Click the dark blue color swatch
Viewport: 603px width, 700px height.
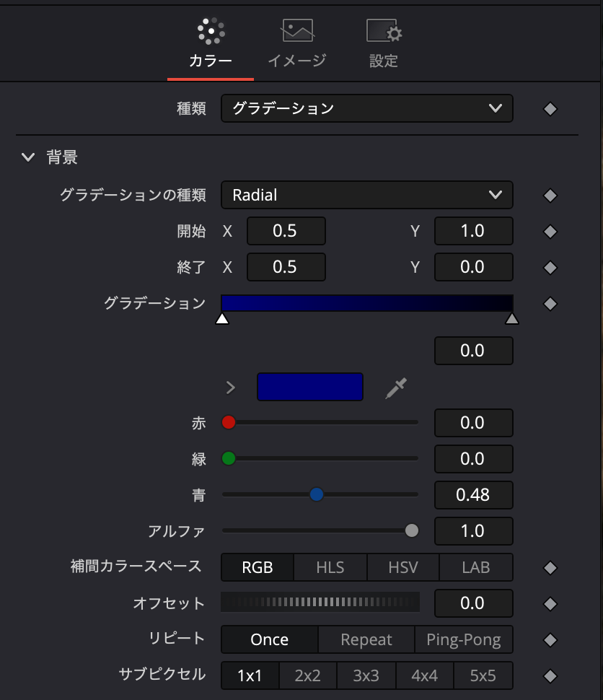point(309,387)
